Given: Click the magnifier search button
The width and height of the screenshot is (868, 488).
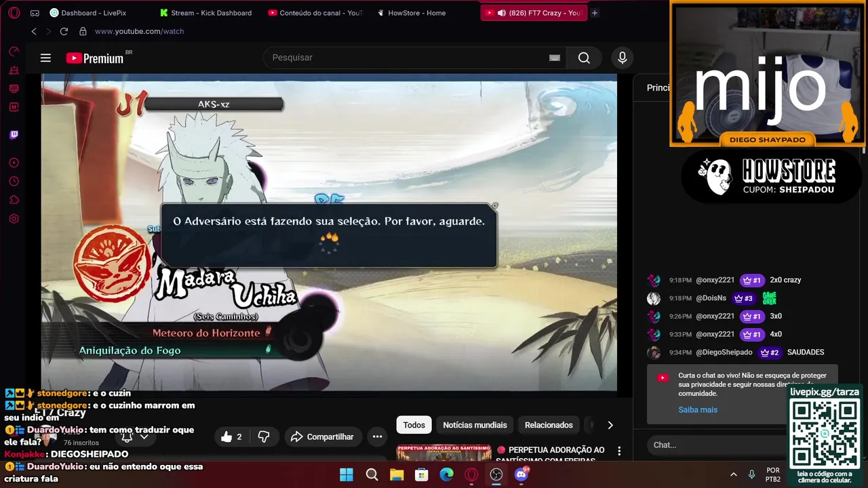Looking at the screenshot, I should click(584, 58).
